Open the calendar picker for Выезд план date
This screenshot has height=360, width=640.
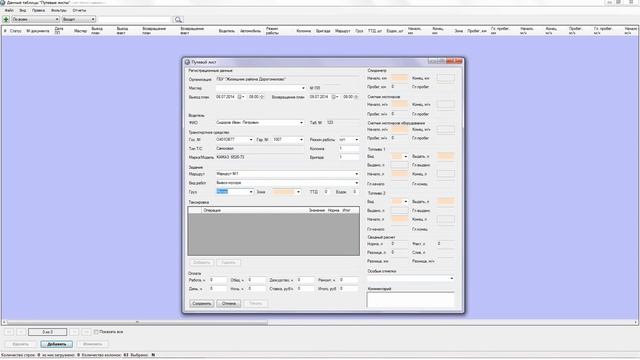[x=240, y=97]
